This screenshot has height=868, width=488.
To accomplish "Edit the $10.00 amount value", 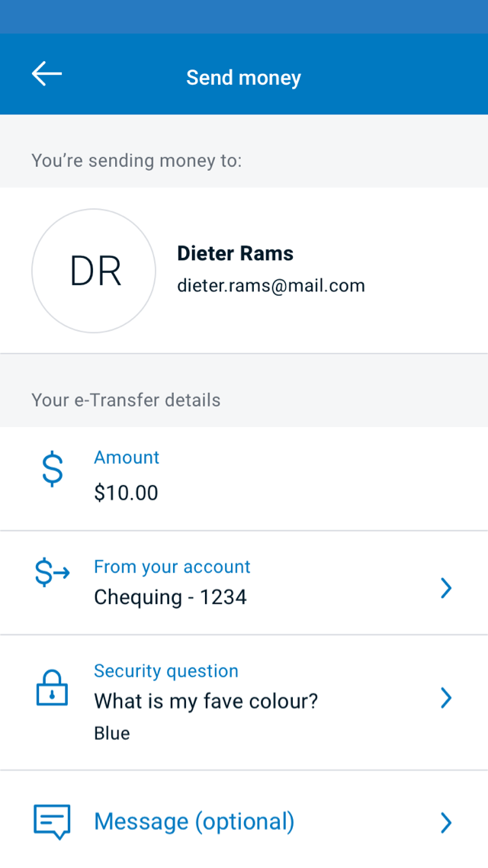I will [126, 493].
